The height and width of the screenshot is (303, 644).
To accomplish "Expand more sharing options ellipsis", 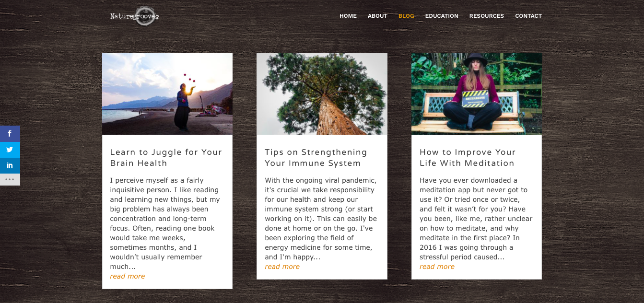I will [10, 179].
